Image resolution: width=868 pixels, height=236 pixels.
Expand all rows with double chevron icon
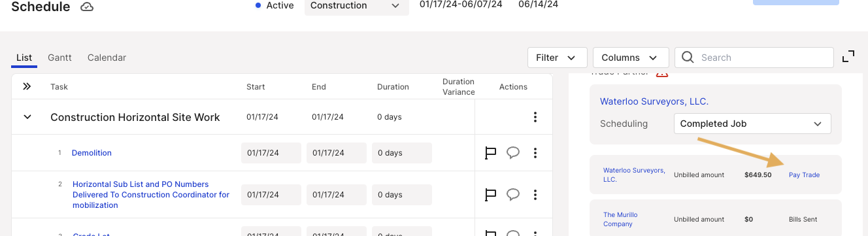[x=27, y=86]
